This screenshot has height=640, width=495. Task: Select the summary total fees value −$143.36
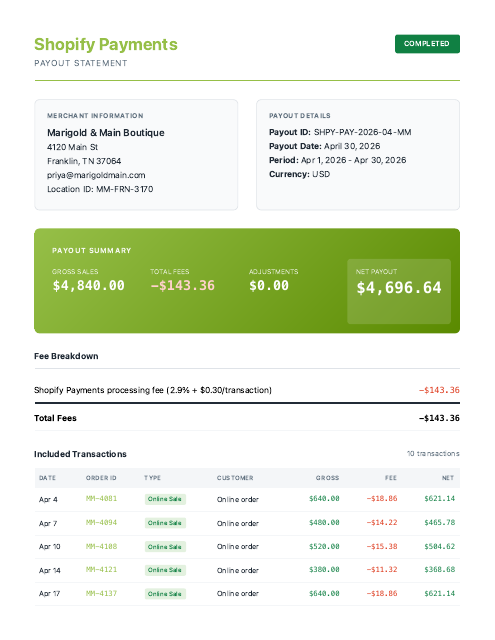(182, 285)
